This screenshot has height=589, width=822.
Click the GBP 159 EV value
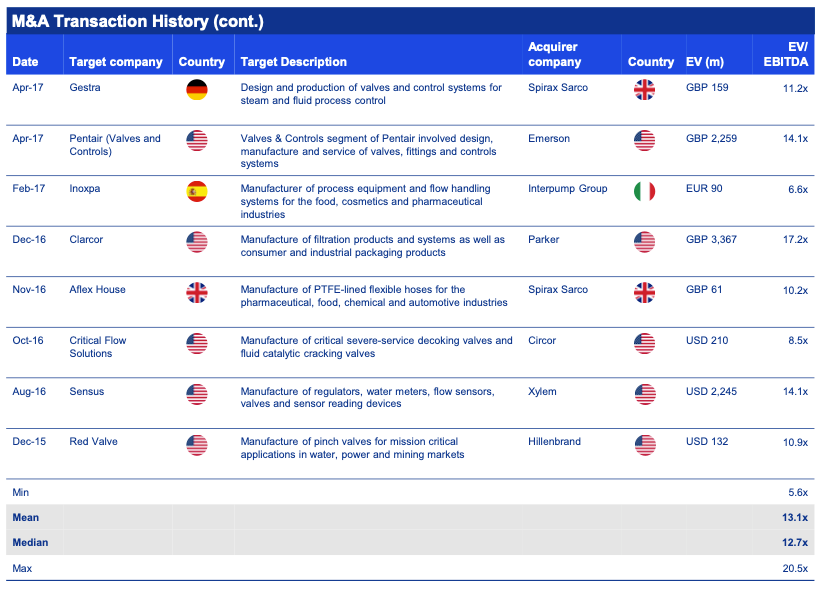pyautogui.click(x=707, y=88)
